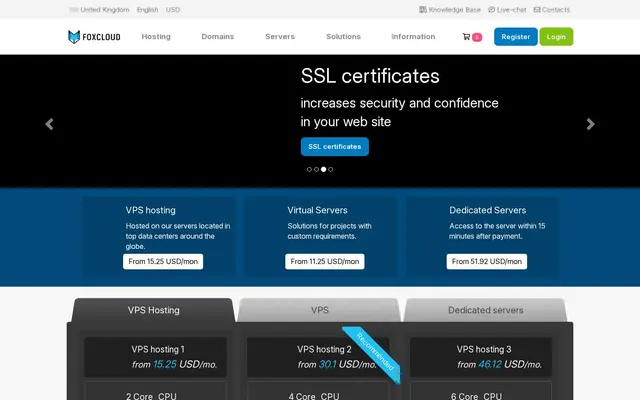This screenshot has width=640, height=400.
Task: Click the blue SSL certificates button
Action: pos(335,147)
